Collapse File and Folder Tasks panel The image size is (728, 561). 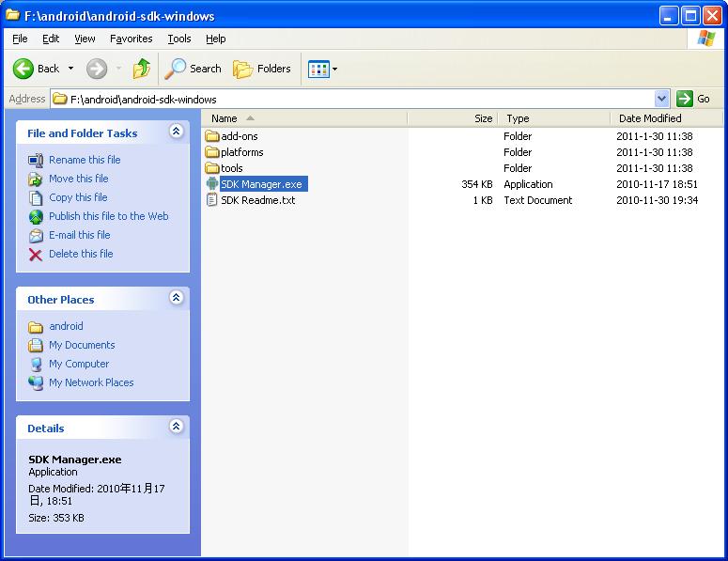176,132
